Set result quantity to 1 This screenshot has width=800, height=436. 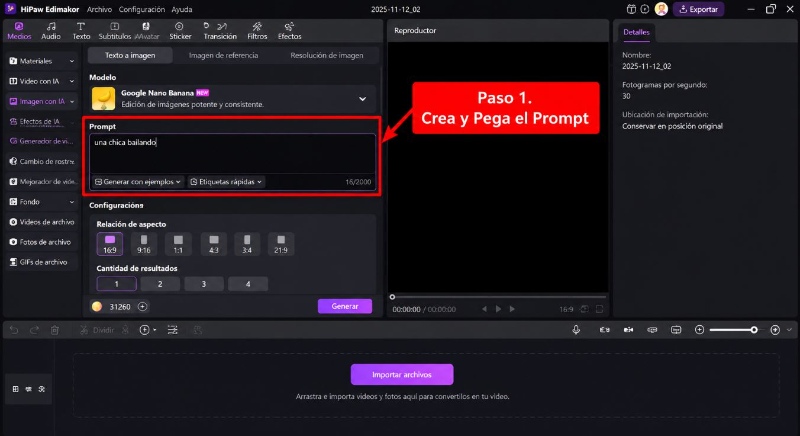coord(116,284)
